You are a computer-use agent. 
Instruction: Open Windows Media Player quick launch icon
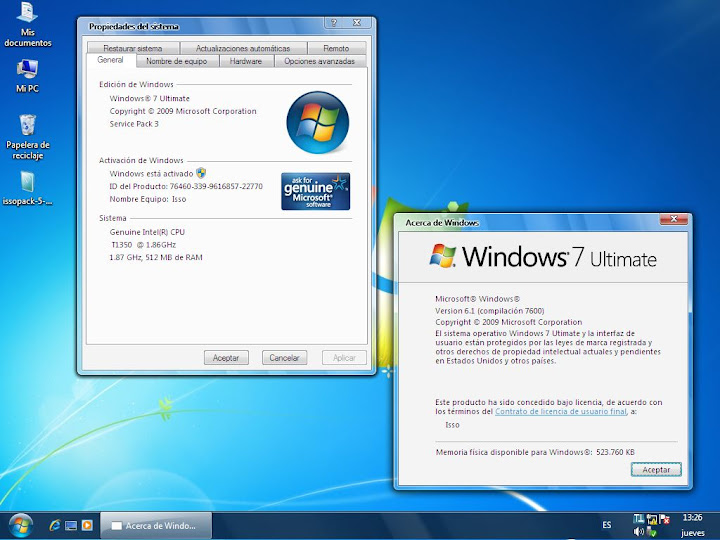point(87,525)
